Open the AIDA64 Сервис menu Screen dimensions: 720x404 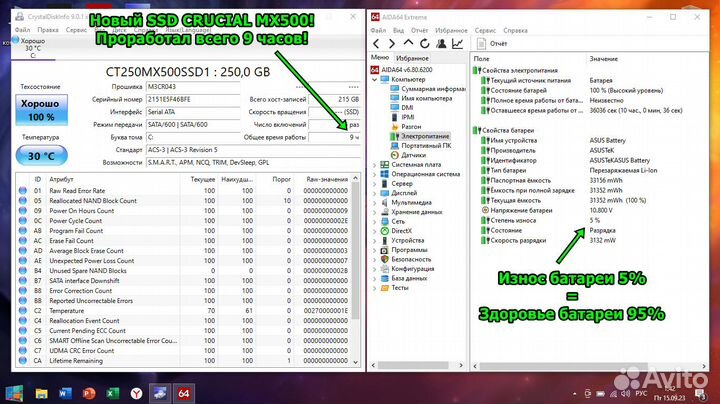[485, 30]
